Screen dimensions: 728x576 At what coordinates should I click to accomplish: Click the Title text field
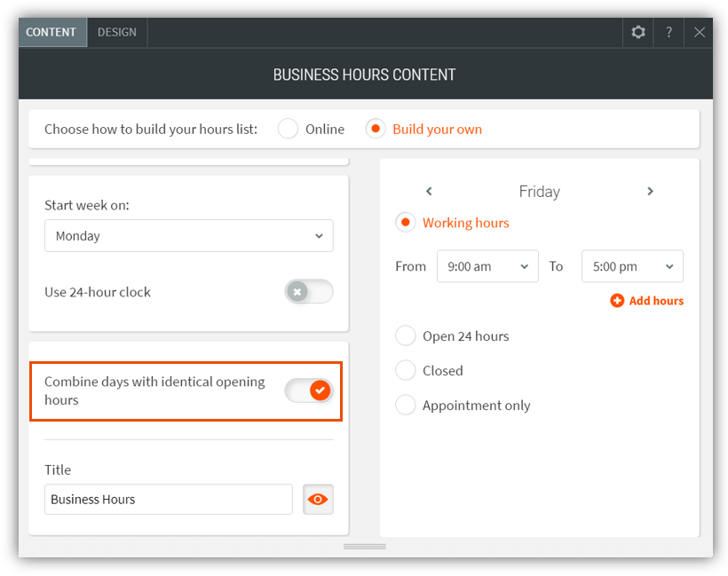tap(168, 500)
